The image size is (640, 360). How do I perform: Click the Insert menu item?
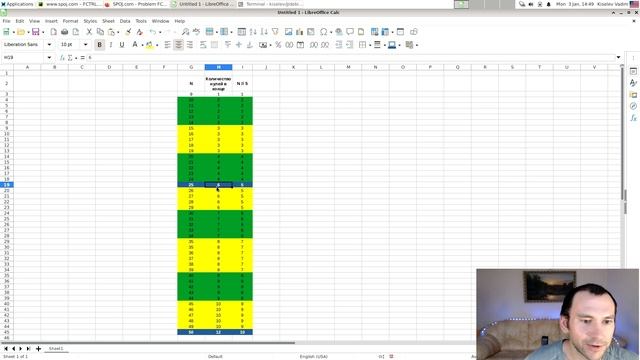(51, 21)
